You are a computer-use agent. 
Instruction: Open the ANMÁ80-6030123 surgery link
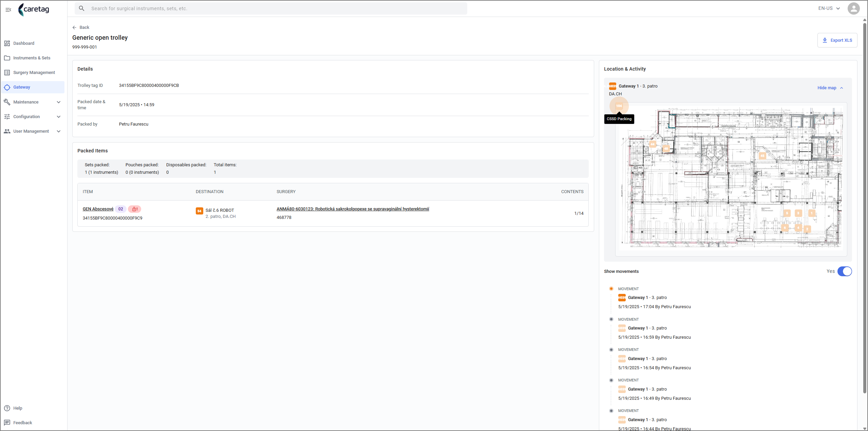pos(353,209)
